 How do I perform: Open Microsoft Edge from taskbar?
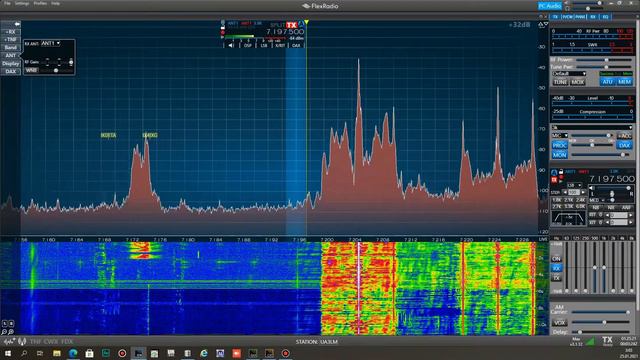tap(73, 353)
